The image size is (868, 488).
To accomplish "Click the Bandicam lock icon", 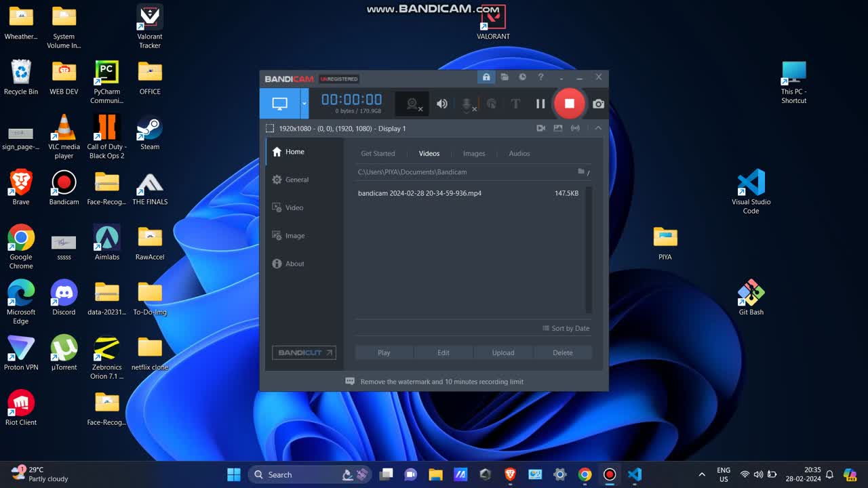I will point(486,77).
